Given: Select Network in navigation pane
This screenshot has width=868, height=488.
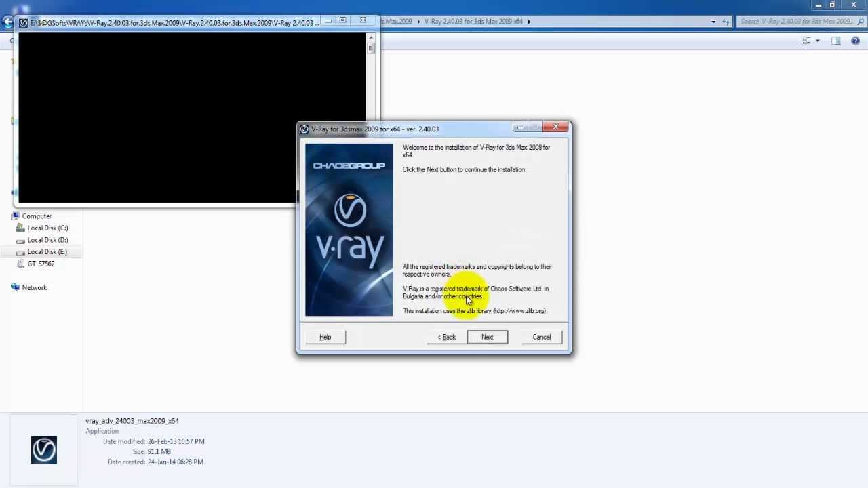Looking at the screenshot, I should [x=34, y=287].
